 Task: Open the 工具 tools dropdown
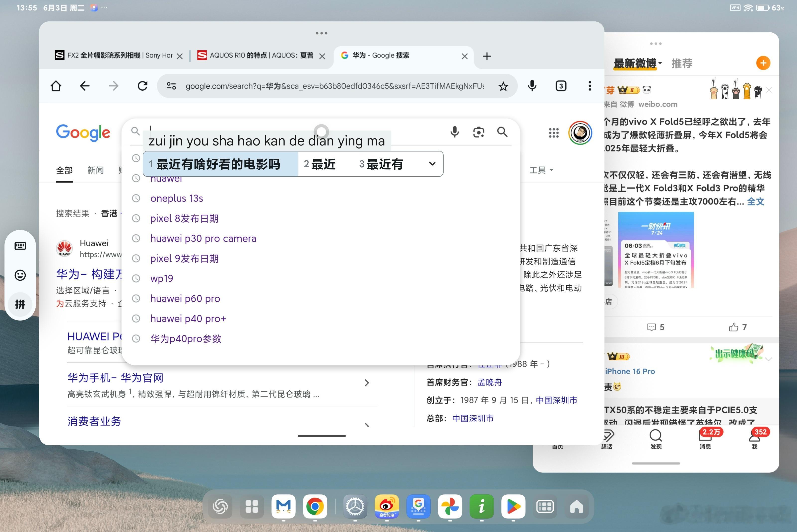[x=541, y=170]
